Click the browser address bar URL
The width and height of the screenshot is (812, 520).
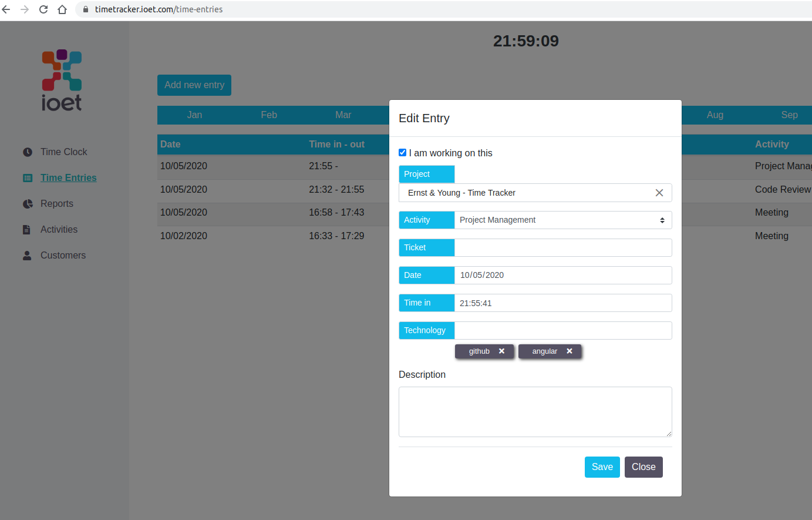coord(159,9)
